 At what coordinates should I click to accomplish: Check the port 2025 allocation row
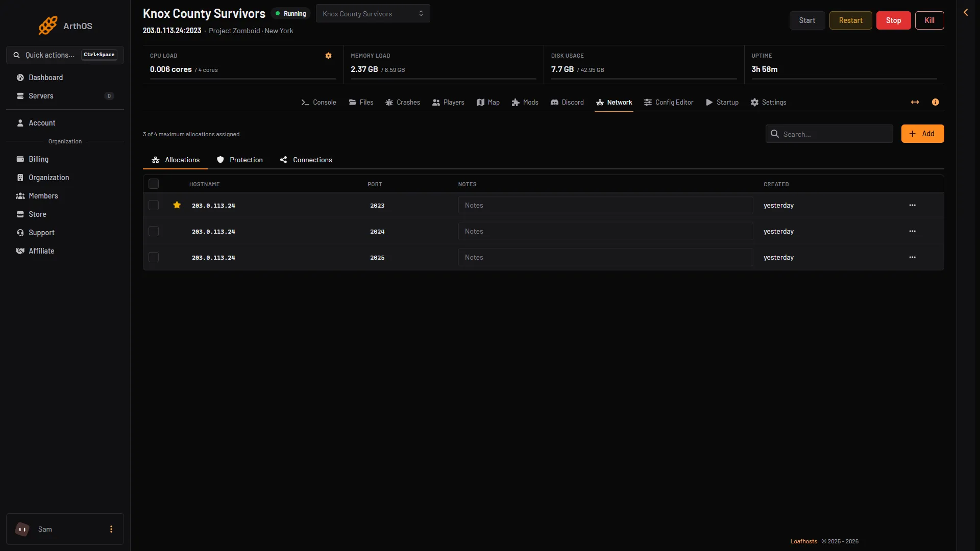click(154, 257)
